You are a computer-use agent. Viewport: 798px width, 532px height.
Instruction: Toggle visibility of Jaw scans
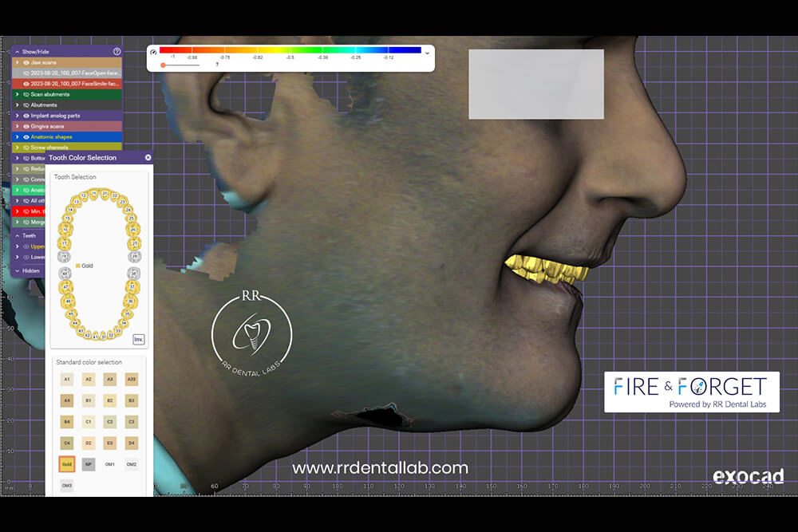click(26, 61)
